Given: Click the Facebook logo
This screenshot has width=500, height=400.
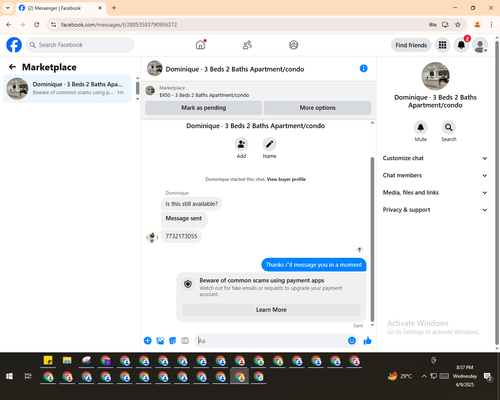Looking at the screenshot, I should click(14, 45).
